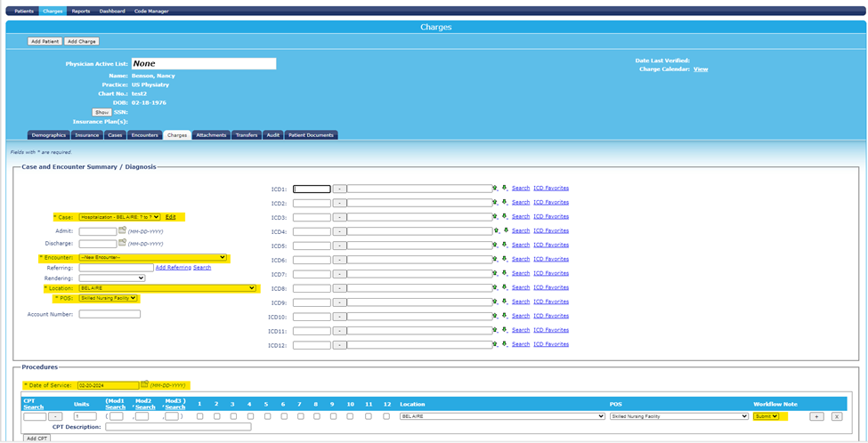Switch to the Patient Documents tab
The width and height of the screenshot is (868, 443).
[x=312, y=135]
